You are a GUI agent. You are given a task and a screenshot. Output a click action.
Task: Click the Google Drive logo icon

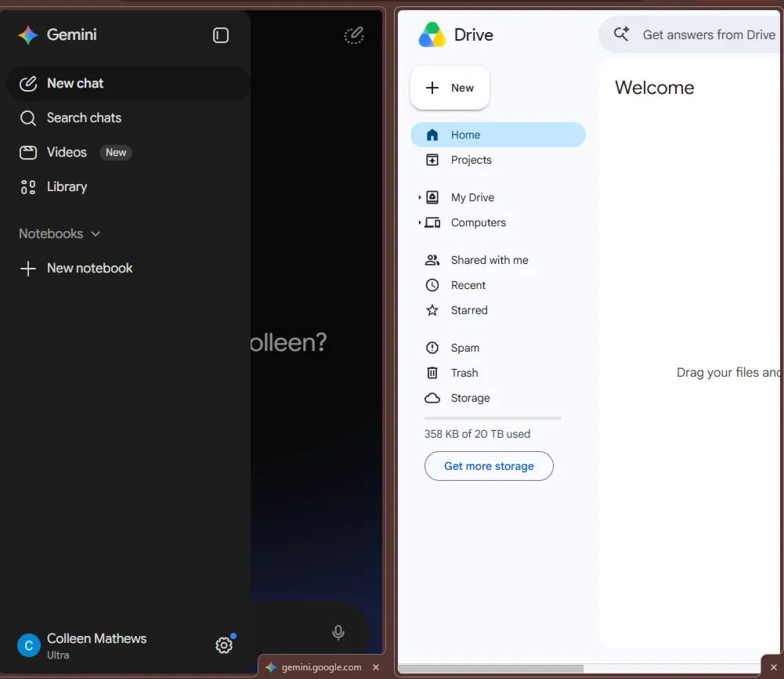tap(432, 34)
